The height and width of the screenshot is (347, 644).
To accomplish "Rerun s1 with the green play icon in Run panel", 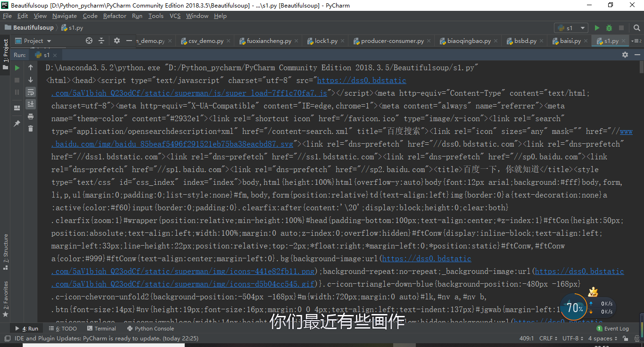I will point(17,68).
